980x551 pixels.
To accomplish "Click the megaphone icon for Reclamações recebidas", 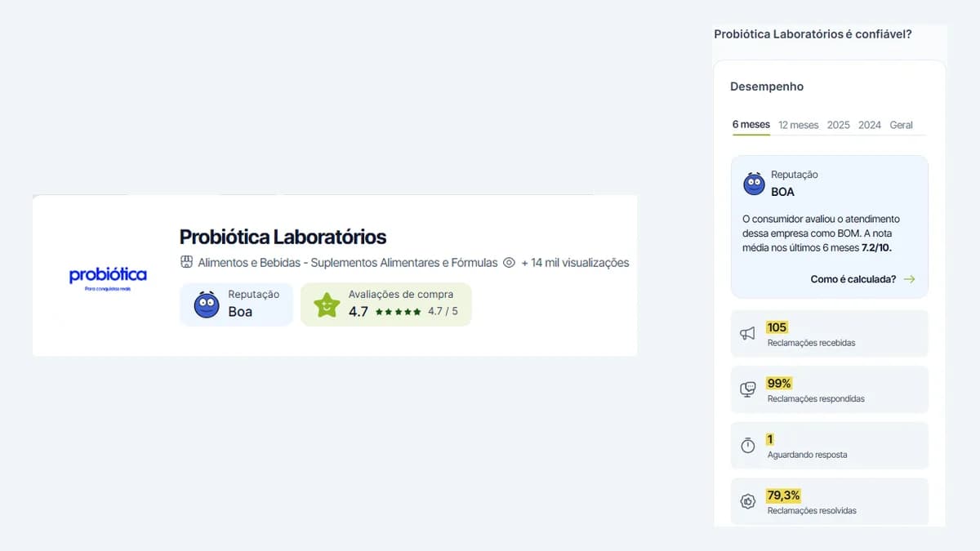I will click(747, 333).
